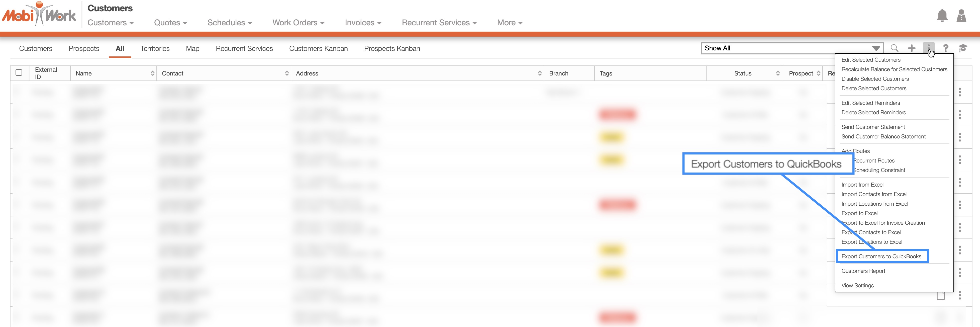Switch to the Territories tab
The image size is (980, 327).
coord(155,49)
